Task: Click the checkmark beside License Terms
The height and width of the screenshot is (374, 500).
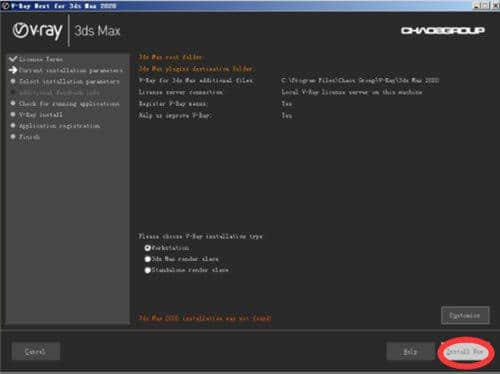Action: (13, 59)
